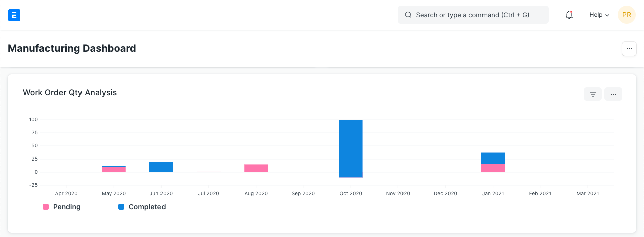Click the ERPNext home logo

14,15
